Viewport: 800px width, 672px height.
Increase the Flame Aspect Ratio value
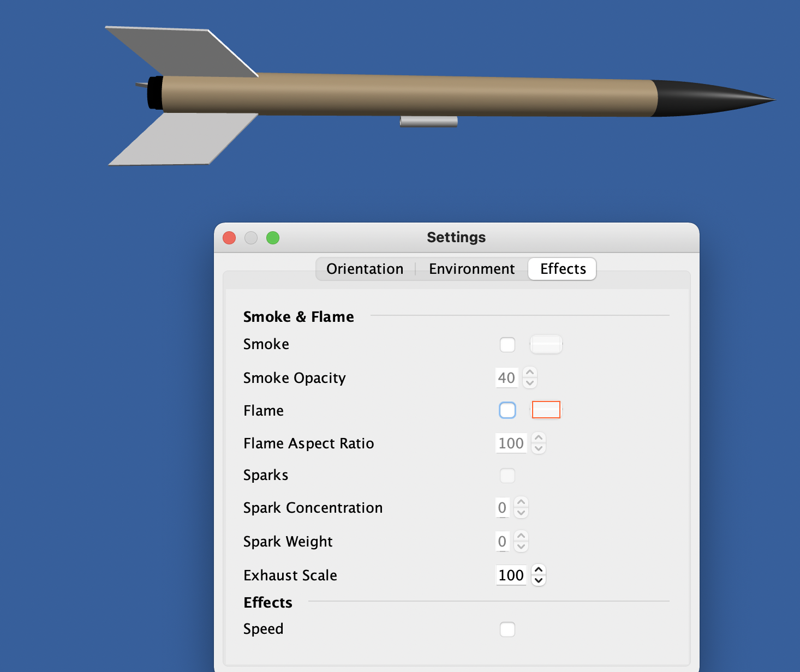click(x=539, y=438)
